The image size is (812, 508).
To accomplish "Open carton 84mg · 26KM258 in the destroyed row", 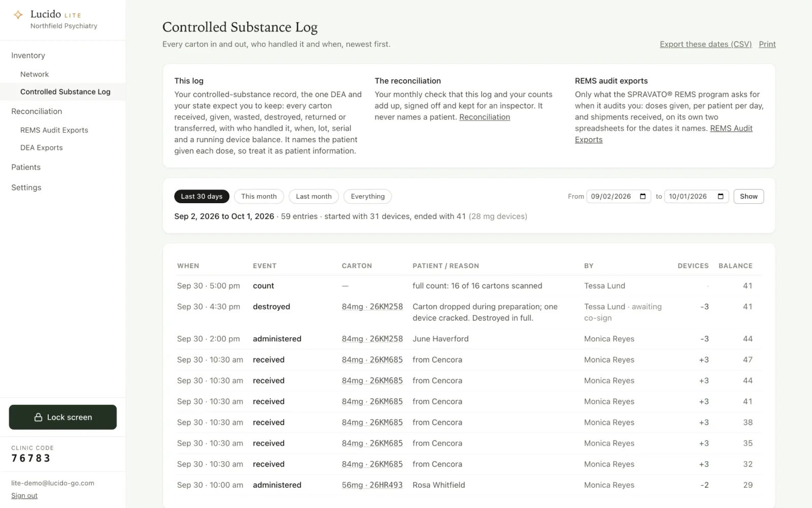I will (x=372, y=307).
